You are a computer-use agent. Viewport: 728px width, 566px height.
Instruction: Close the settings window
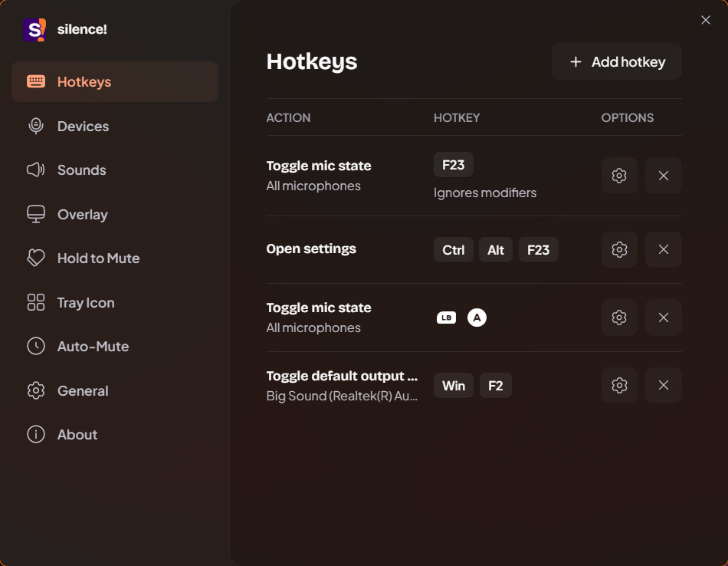[x=705, y=20]
